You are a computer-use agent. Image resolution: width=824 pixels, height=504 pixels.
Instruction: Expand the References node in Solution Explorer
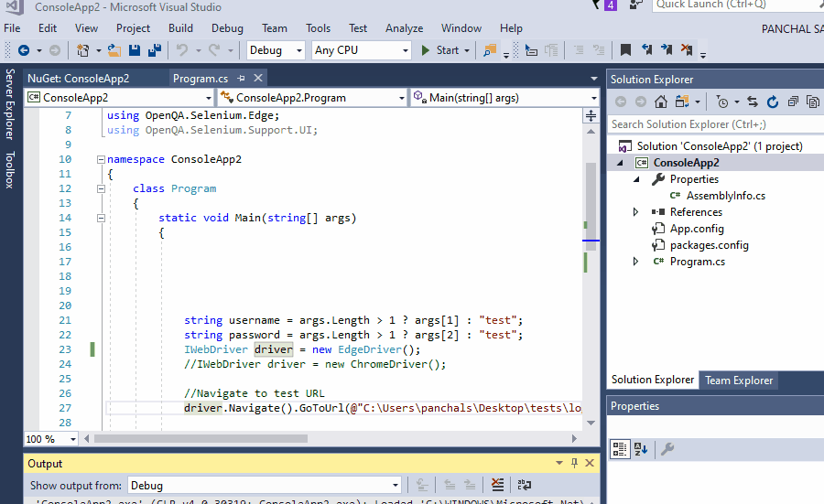click(635, 212)
